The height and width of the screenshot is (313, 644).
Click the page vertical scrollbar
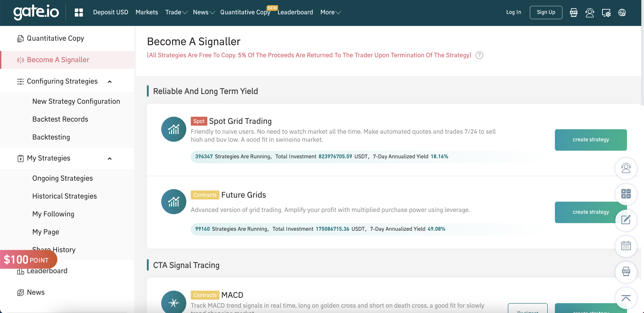(642, 66)
